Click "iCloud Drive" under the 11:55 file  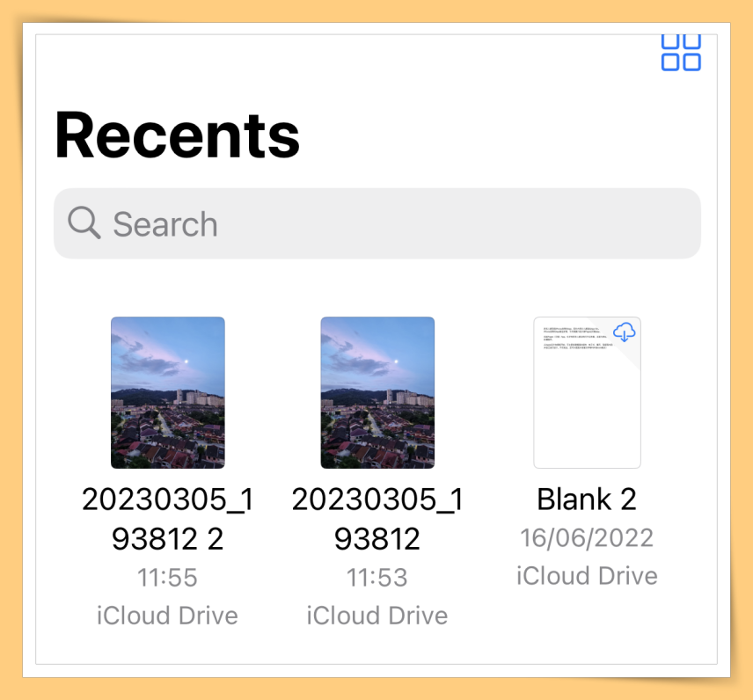click(x=168, y=616)
